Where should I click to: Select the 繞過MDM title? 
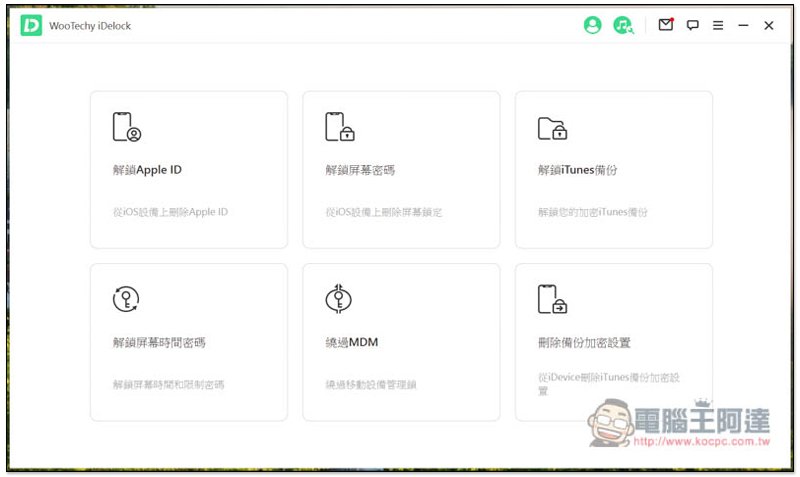(x=352, y=342)
